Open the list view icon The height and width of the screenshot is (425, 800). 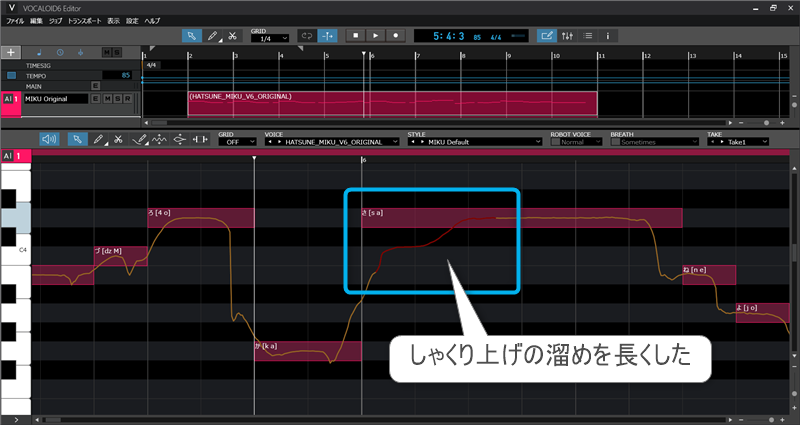pyautogui.click(x=587, y=36)
